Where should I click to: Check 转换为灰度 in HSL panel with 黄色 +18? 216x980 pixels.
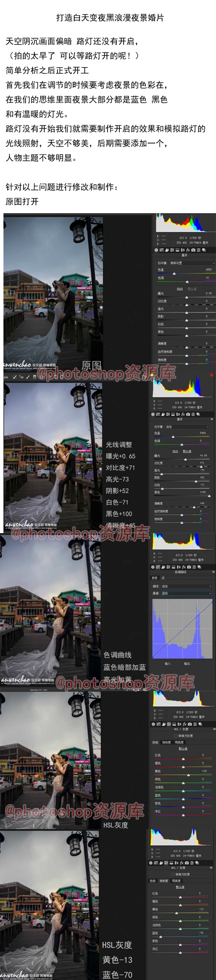[176, 735]
